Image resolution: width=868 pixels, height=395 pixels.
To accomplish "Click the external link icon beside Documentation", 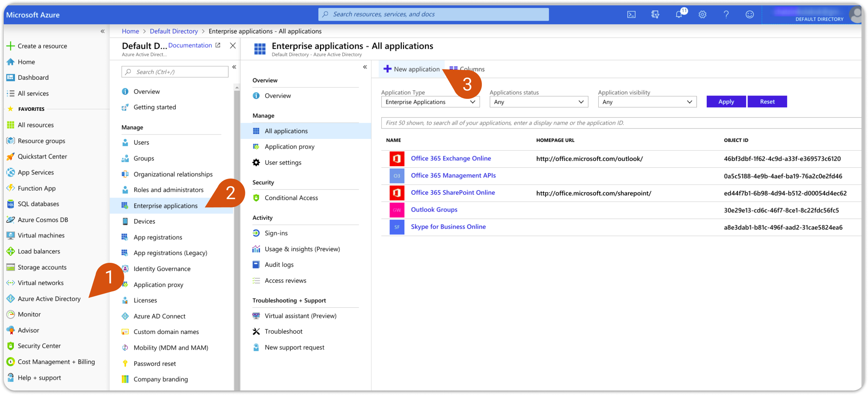I will point(218,45).
